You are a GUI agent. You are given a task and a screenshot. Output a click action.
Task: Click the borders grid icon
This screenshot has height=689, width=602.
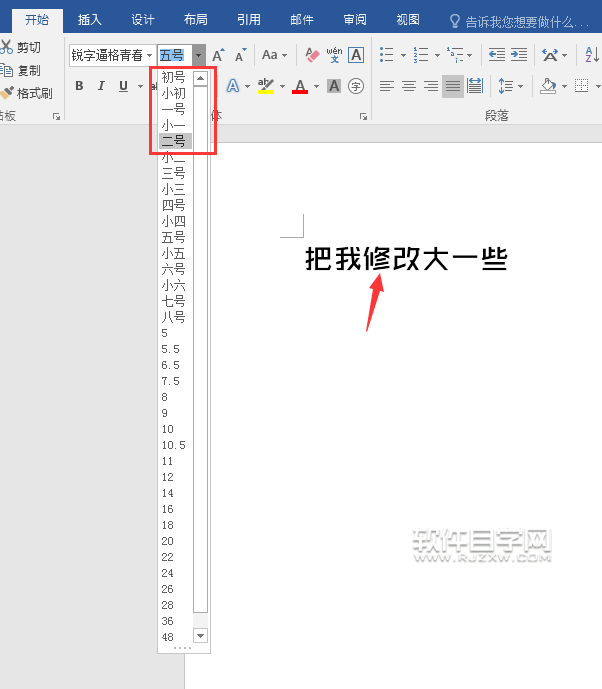point(581,86)
